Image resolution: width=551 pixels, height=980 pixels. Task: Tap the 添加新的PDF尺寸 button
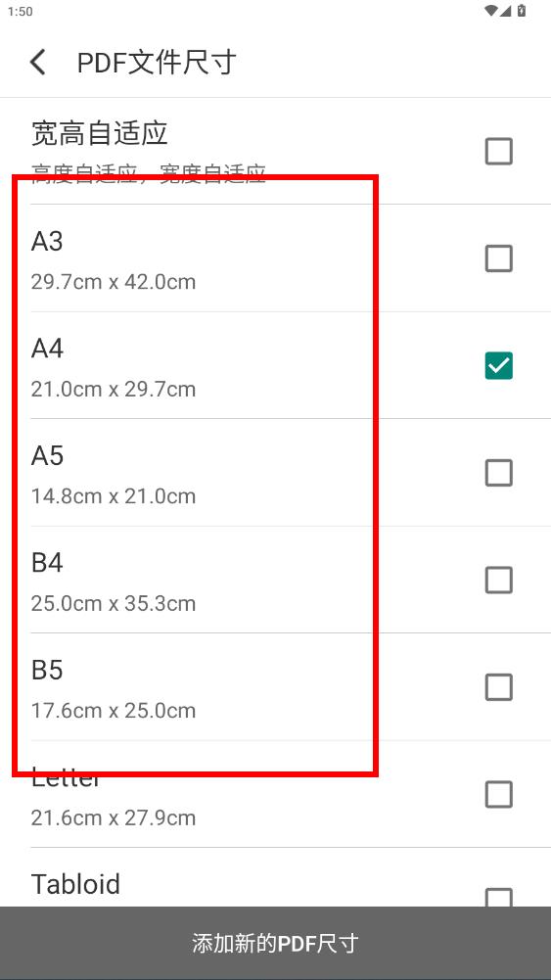coord(276,943)
